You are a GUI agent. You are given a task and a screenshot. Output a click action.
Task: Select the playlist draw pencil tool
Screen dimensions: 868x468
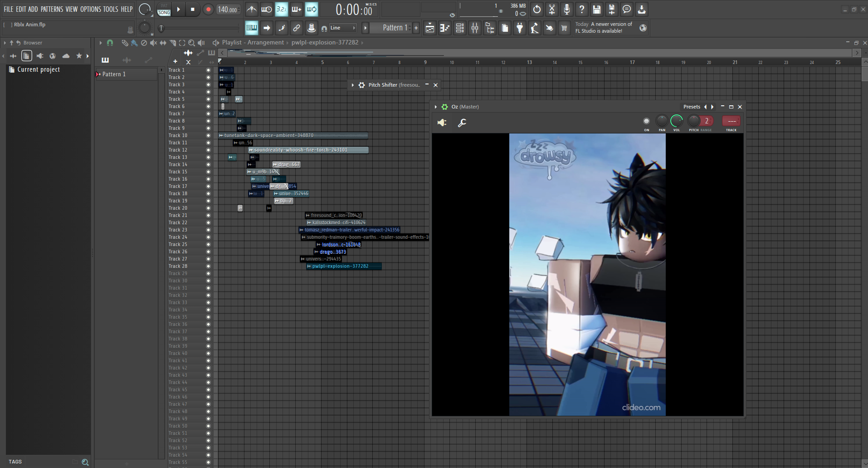[125, 43]
